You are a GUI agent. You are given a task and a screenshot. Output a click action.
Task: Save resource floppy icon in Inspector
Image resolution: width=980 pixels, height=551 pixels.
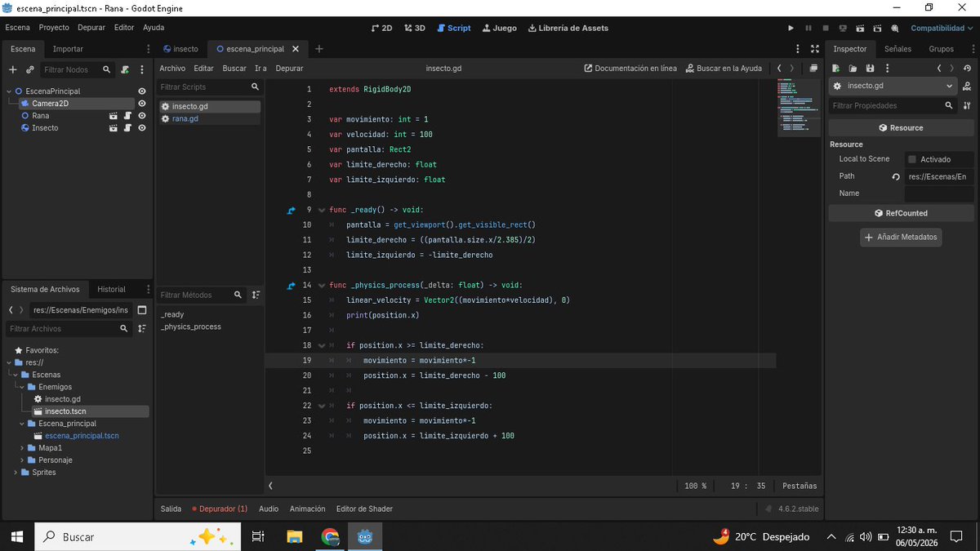[x=870, y=68]
